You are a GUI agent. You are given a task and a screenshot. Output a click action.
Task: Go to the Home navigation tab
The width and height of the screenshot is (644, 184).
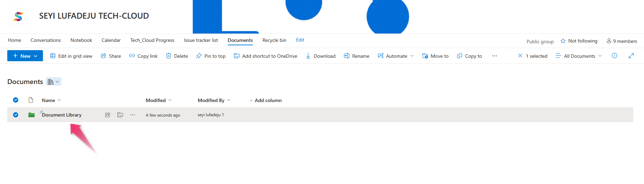pyautogui.click(x=15, y=40)
